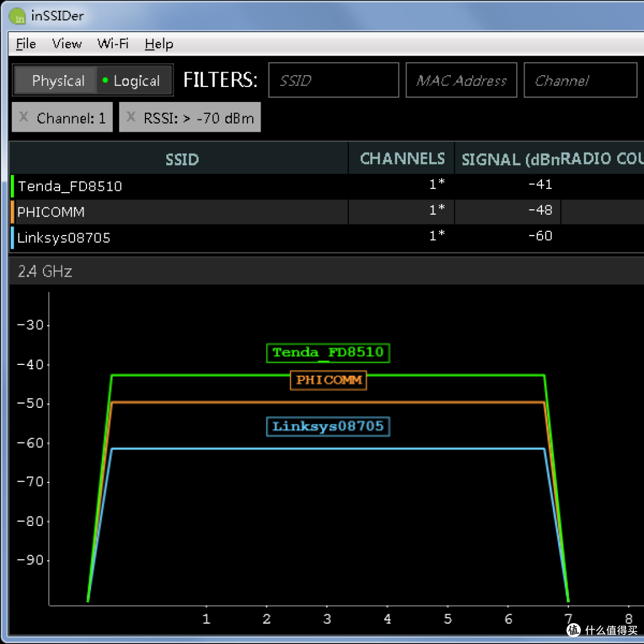The width and height of the screenshot is (644, 644).
Task: Open the Help menu
Action: [159, 44]
